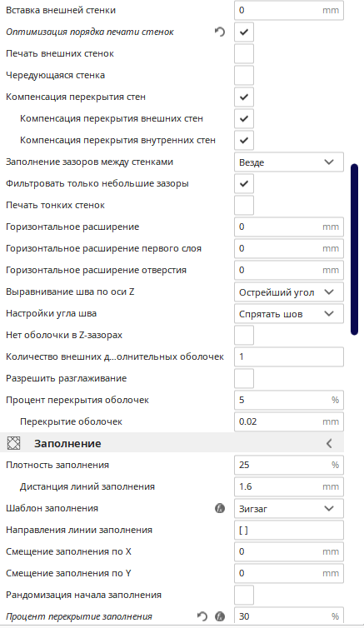Open Выравнивание шва по оси Z dropdown
This screenshot has height=628, width=364.
point(289,292)
